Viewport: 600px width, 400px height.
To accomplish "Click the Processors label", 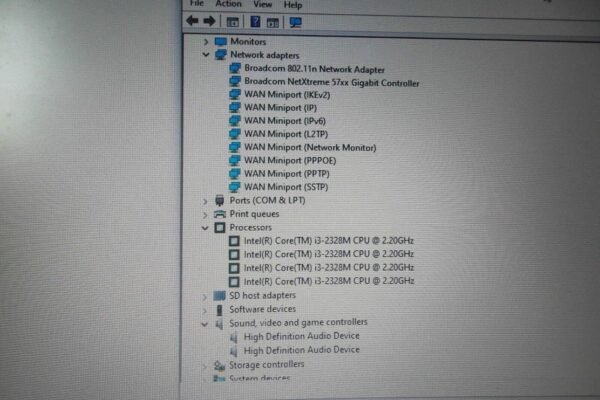I will pyautogui.click(x=251, y=227).
